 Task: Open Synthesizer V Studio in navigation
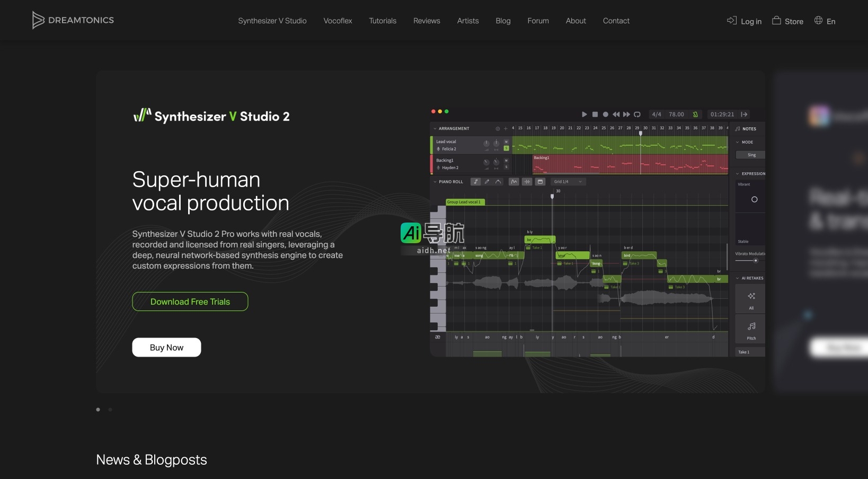point(272,21)
